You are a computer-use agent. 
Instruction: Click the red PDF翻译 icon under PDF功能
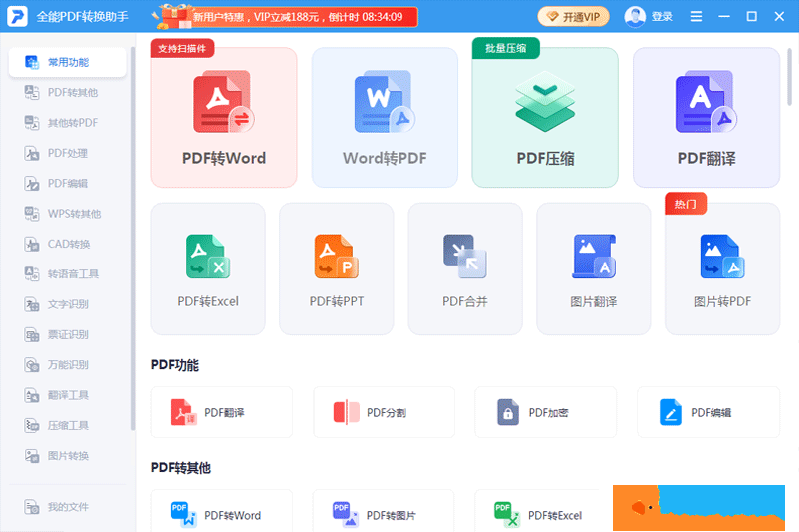point(183,412)
